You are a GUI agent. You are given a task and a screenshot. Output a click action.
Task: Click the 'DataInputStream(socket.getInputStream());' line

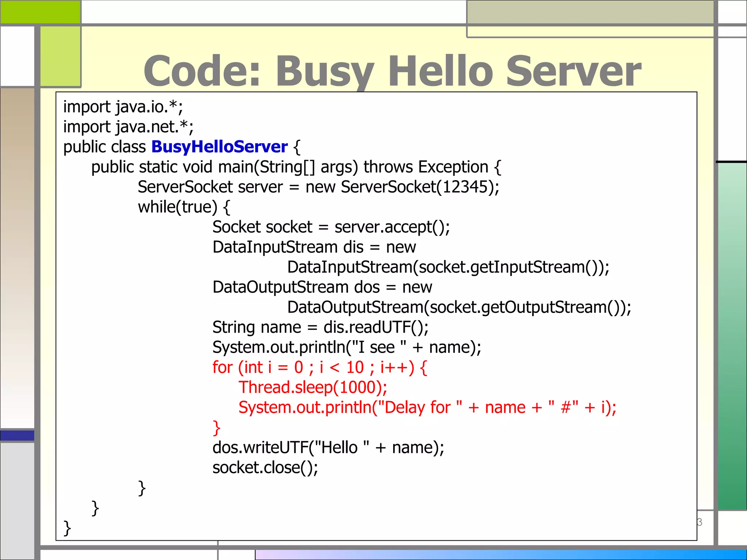pyautogui.click(x=448, y=267)
